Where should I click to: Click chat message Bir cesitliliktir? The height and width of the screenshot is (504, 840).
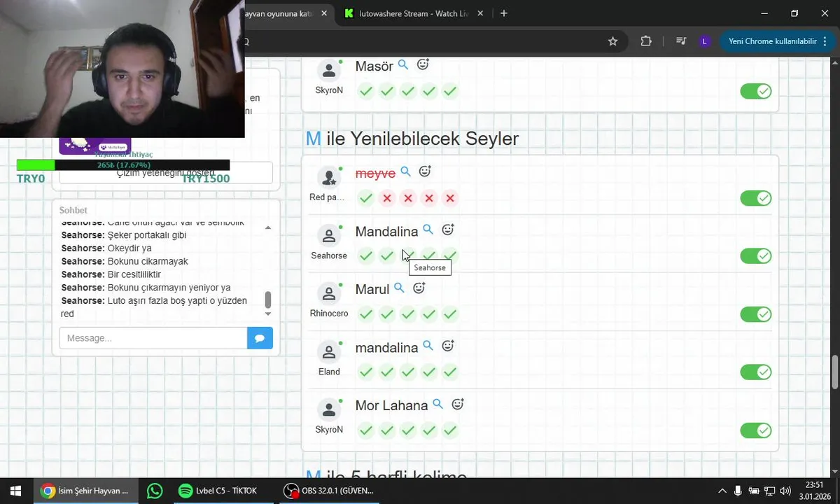pos(111,274)
